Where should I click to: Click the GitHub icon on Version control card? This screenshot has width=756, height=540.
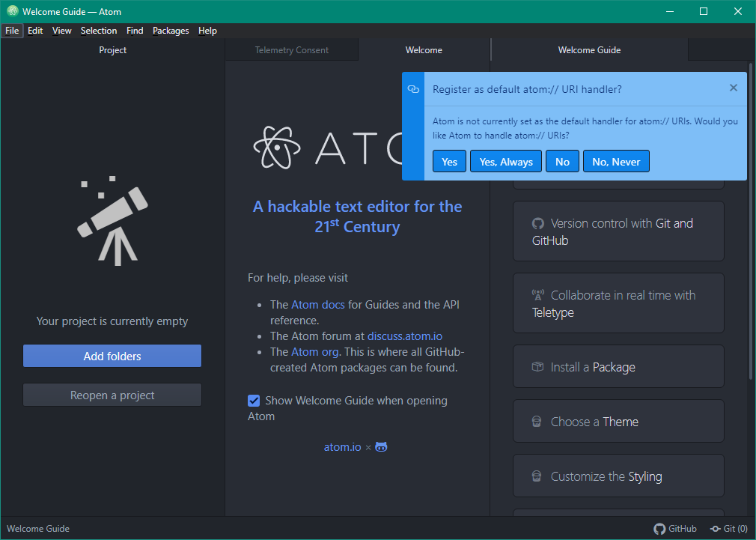click(x=537, y=223)
